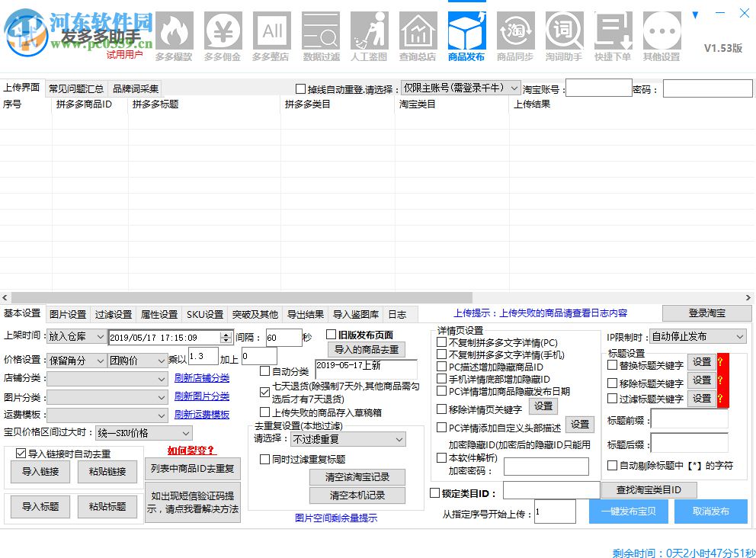Open the 多多爆款 tool
Viewport: 756px width, 558px height.
coord(174,30)
